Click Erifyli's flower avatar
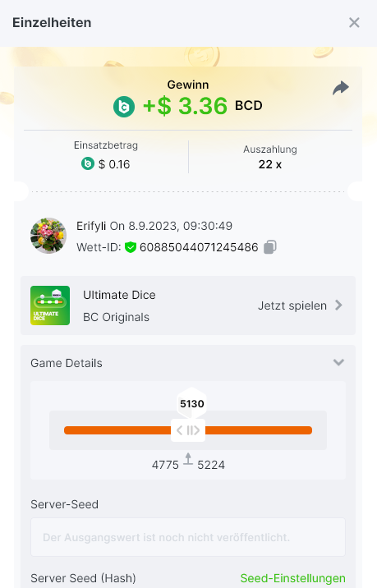This screenshot has height=588, width=377. [x=48, y=236]
